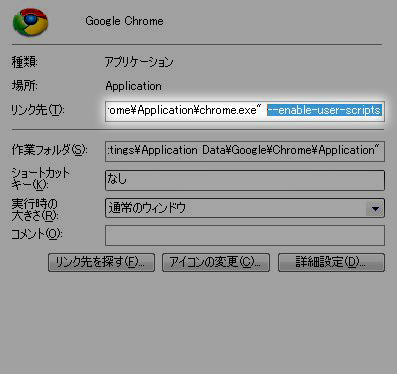This screenshot has width=397, height=374.
Task: Click the リンク先(T): label
Action: pos(38,110)
